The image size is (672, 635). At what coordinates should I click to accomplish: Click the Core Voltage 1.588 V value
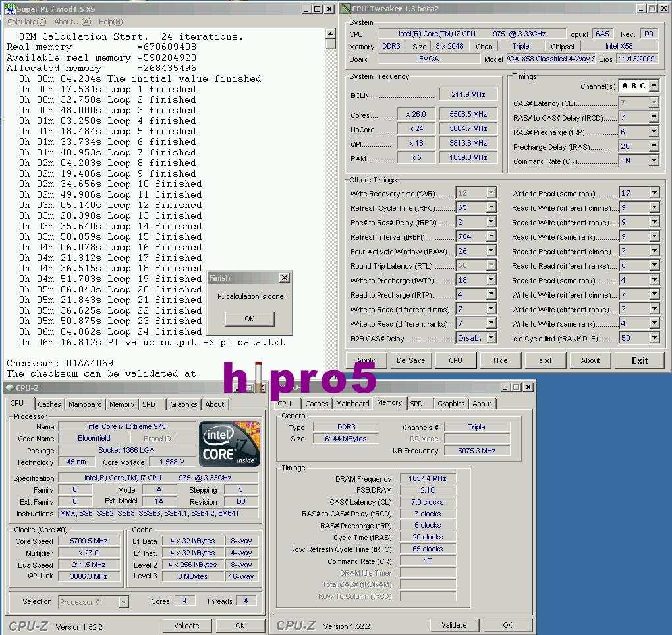point(172,462)
